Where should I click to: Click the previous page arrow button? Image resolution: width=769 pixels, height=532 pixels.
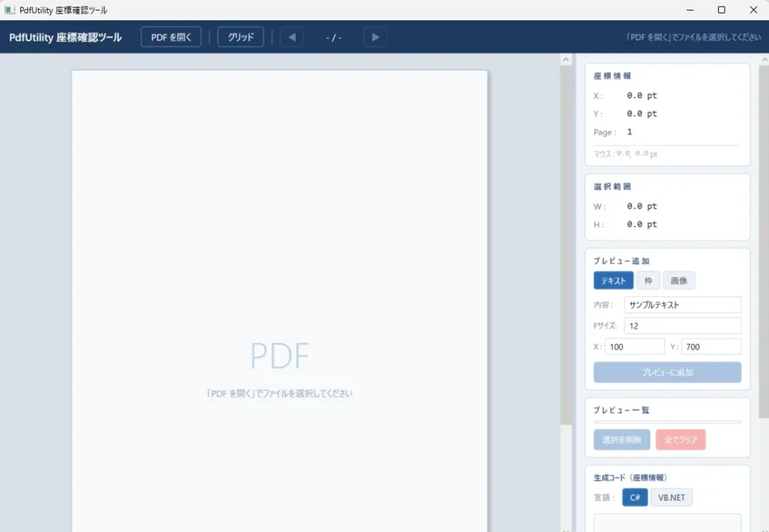click(292, 37)
